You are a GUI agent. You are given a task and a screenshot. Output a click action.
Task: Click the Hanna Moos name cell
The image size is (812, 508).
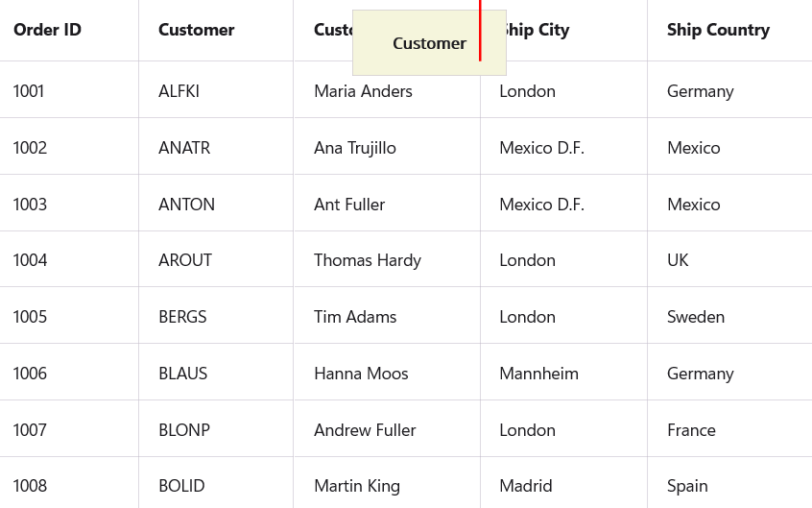[361, 374]
